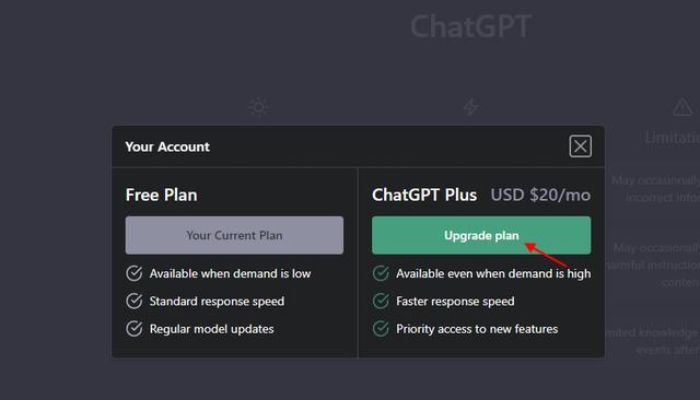Image resolution: width=700 pixels, height=400 pixels.
Task: Click the green Upgrade plan button
Action: tap(481, 236)
